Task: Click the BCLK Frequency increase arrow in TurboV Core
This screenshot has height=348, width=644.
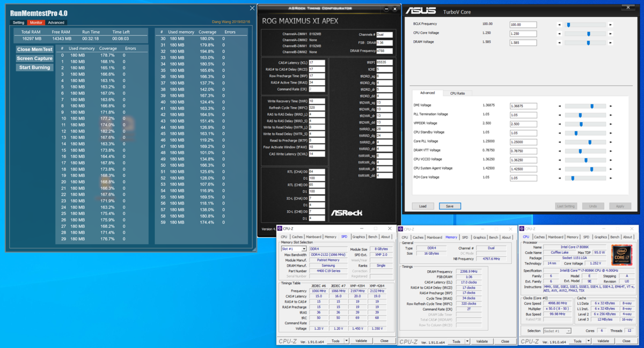Action: tap(610, 25)
